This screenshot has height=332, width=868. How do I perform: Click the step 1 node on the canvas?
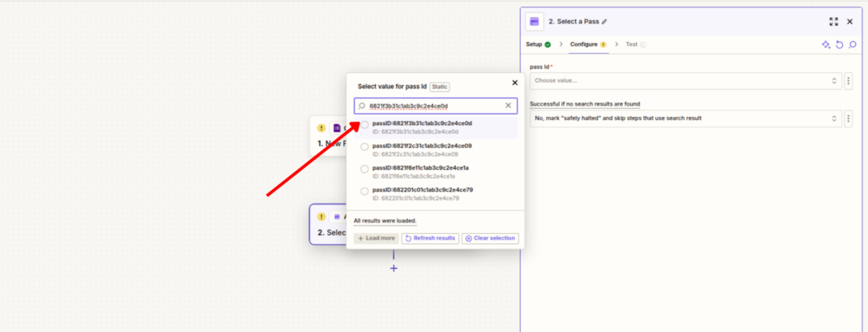coord(329,136)
